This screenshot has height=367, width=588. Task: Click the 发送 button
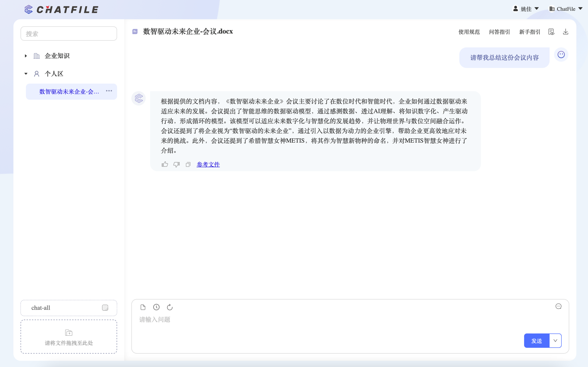coord(536,340)
